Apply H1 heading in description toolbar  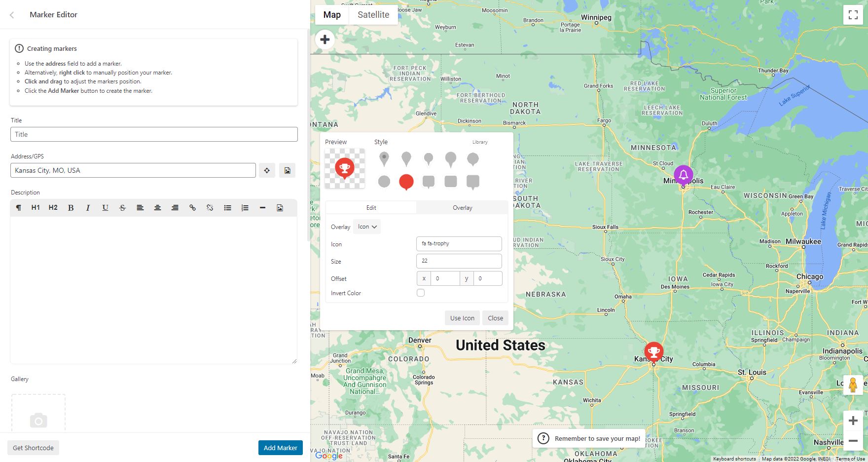tap(36, 208)
